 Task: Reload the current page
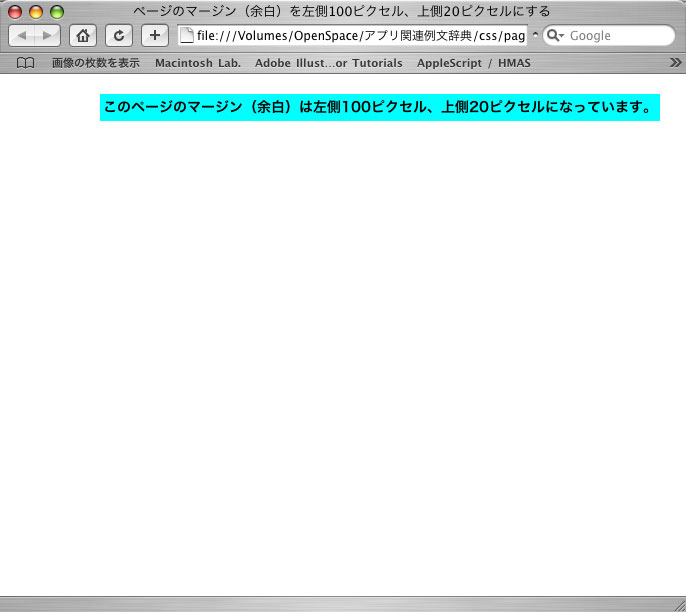click(x=119, y=35)
